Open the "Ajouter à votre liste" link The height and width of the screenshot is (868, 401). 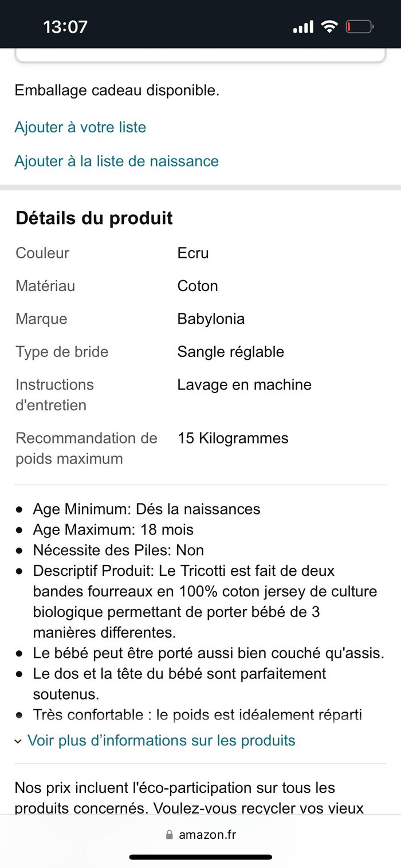point(80,127)
